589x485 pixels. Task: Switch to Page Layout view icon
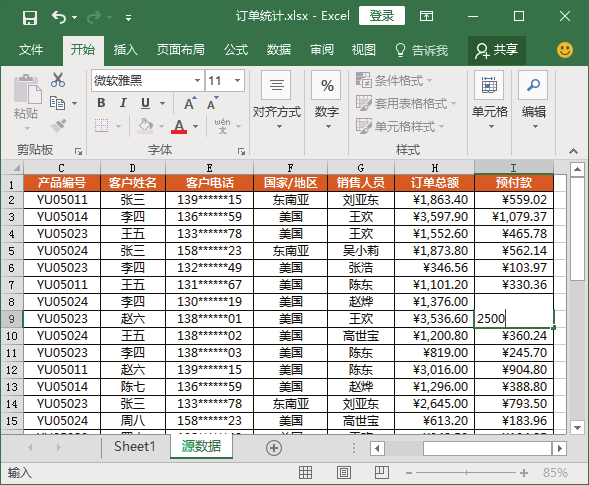click(344, 473)
